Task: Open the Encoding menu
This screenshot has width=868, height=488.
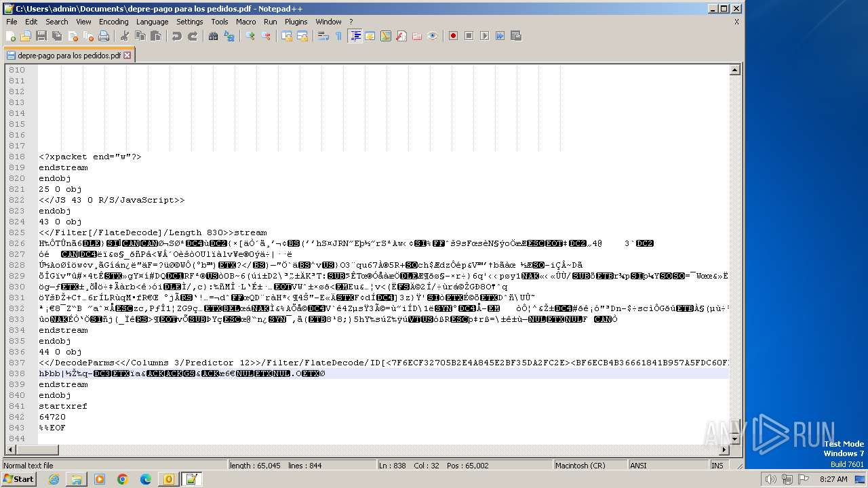Action: 113,22
